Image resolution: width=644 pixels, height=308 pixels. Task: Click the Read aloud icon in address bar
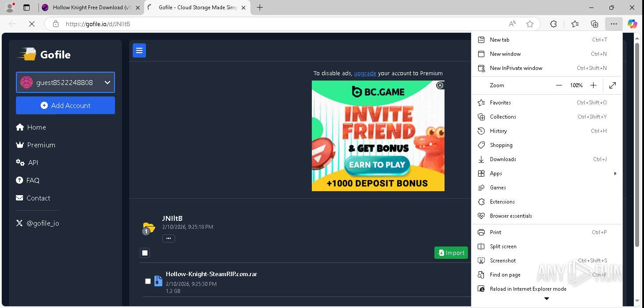click(x=512, y=24)
